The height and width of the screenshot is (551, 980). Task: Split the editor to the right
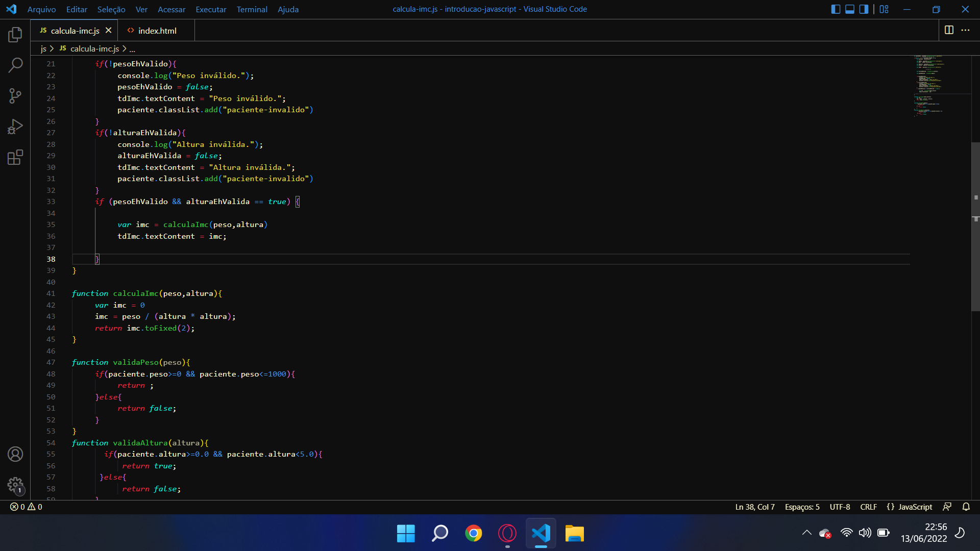pos(949,30)
